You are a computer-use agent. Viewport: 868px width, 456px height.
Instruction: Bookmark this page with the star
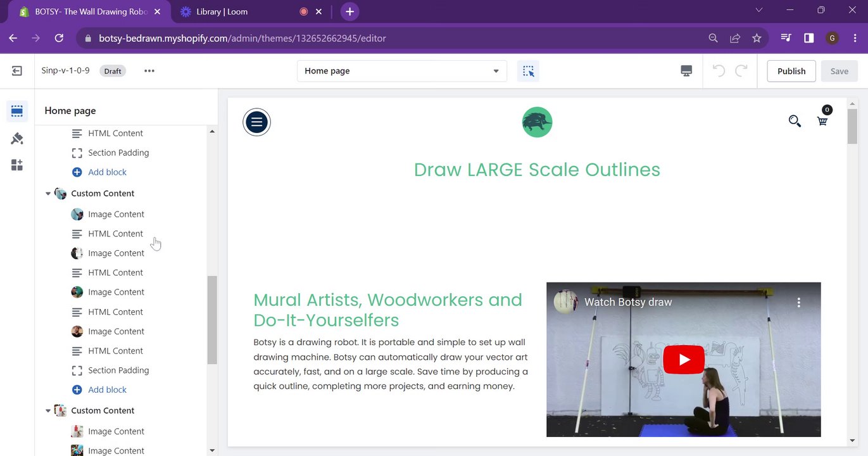pos(757,38)
